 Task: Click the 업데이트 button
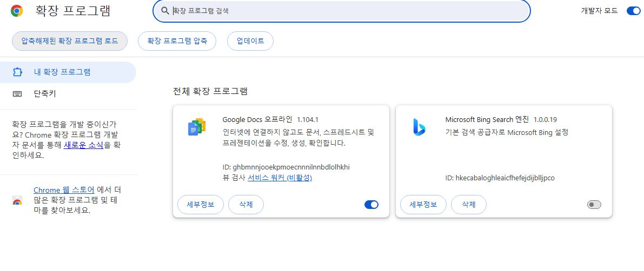tap(250, 41)
